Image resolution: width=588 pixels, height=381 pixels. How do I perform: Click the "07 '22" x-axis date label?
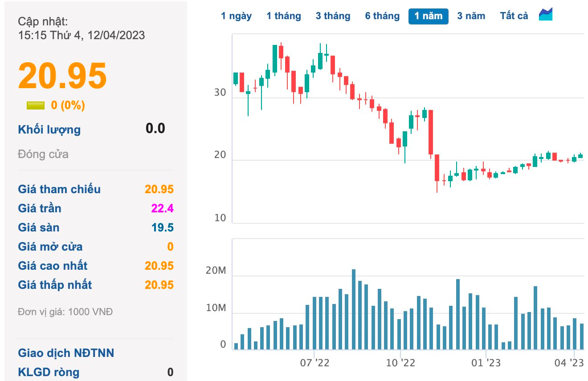[315, 363]
